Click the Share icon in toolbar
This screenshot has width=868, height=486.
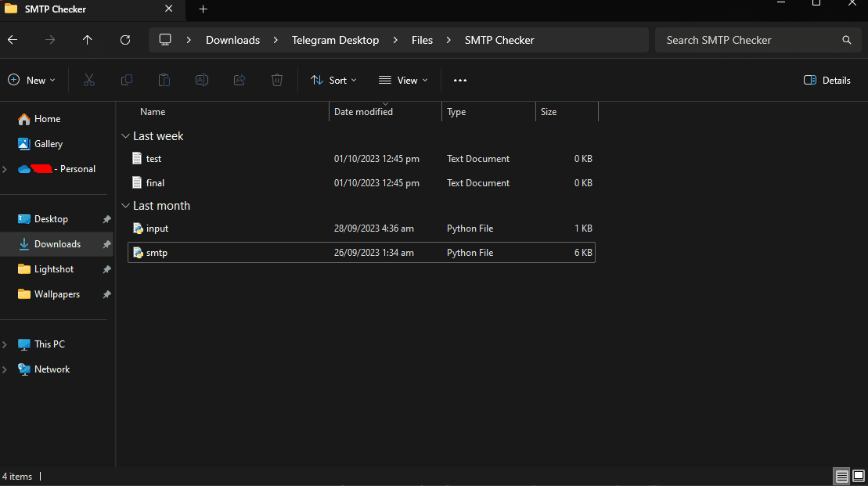240,80
